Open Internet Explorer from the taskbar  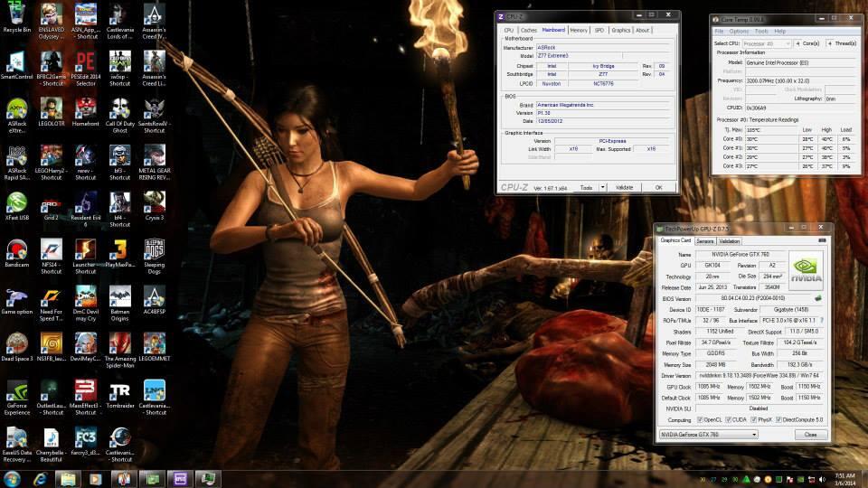pos(40,479)
